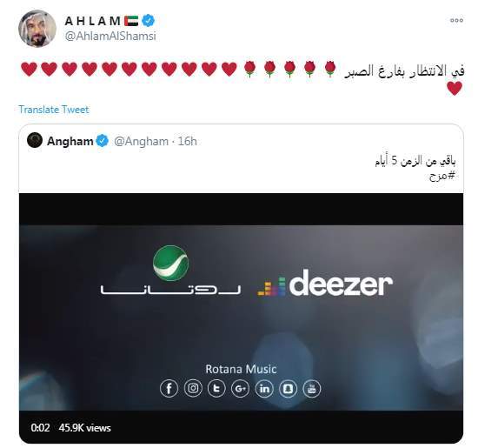Image resolution: width=478 pixels, height=448 pixels.
Task: Click the Snapchat icon in the video
Action: tap(288, 388)
